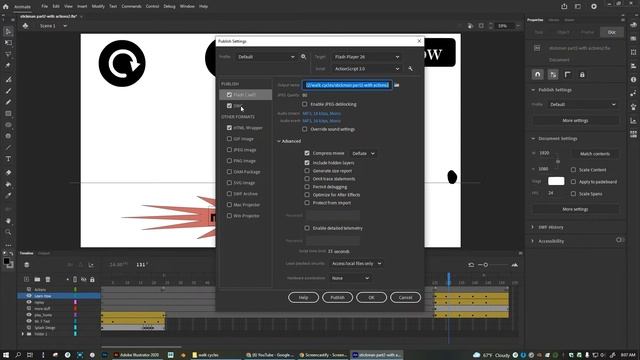Open the Window menu

click(187, 7)
